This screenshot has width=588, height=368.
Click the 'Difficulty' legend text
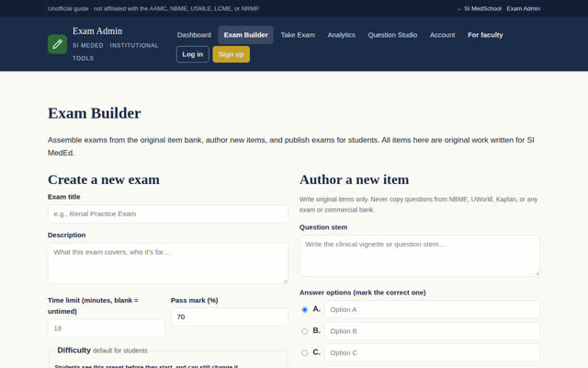tap(73, 350)
